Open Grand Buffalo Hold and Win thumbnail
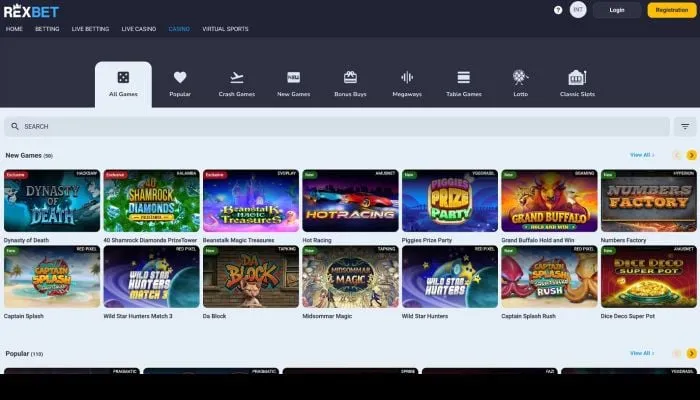The height and width of the screenshot is (400, 700). coord(549,200)
